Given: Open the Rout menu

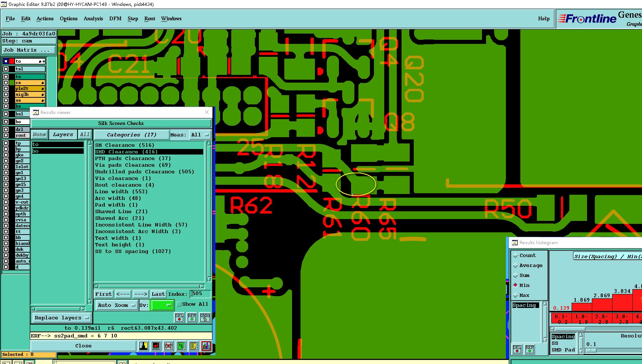Looking at the screenshot, I should [x=150, y=18].
